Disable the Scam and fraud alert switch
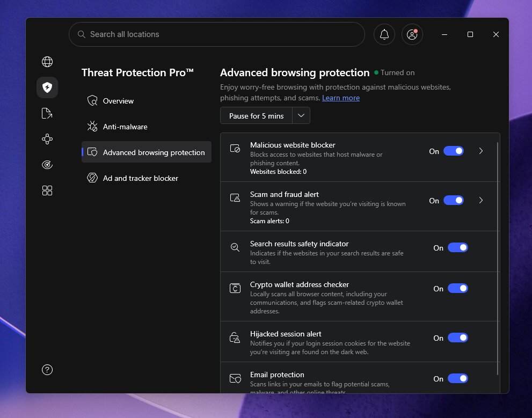This screenshot has width=532, height=418. [454, 200]
